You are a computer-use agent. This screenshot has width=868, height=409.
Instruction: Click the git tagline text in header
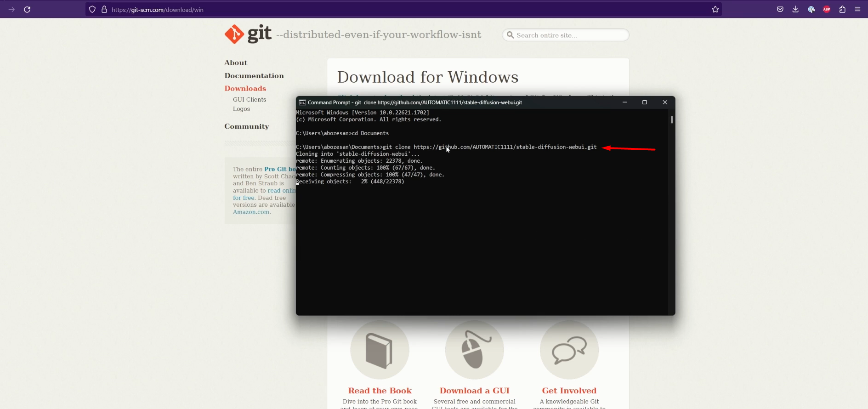click(379, 35)
